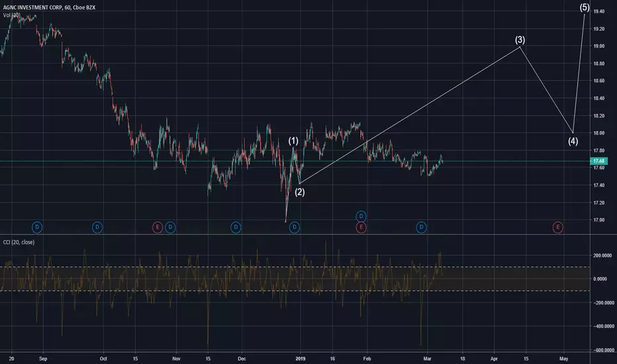Viewport: 617px width, 364px height.
Task: Click the earnings E marker just before May
Action: click(557, 227)
